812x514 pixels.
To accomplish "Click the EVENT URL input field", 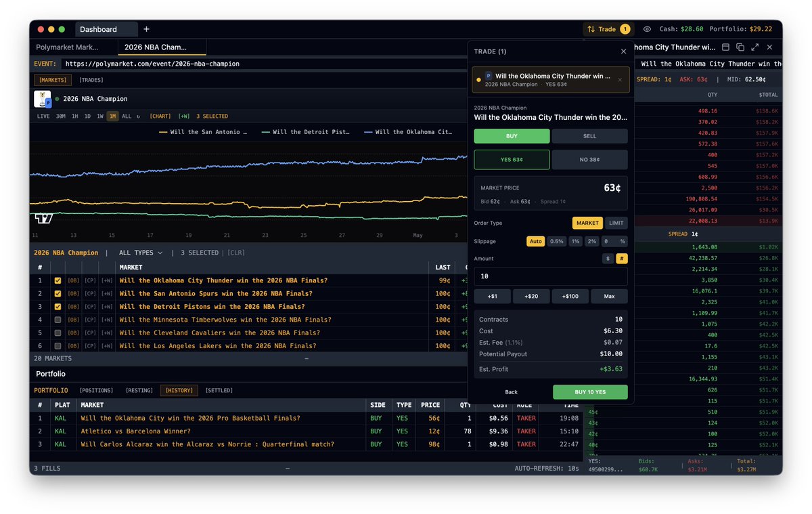I will [264, 64].
